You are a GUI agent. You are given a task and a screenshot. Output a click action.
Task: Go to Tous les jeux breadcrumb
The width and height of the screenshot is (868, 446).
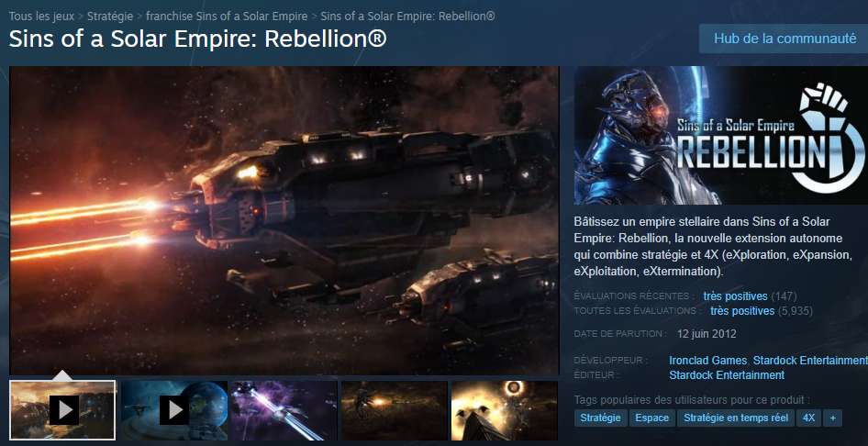(x=41, y=16)
